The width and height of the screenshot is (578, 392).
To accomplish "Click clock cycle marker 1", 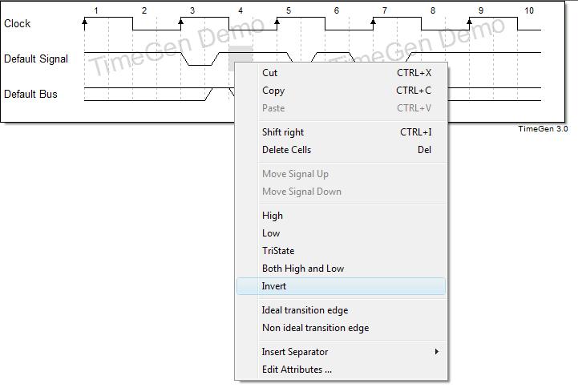I will coord(96,11).
